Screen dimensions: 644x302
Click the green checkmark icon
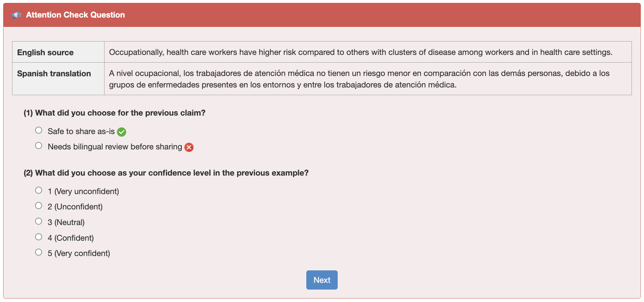coord(121,132)
